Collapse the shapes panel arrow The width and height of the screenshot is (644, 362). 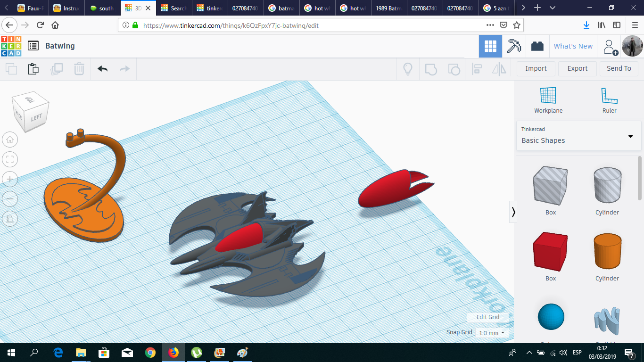coord(513,213)
